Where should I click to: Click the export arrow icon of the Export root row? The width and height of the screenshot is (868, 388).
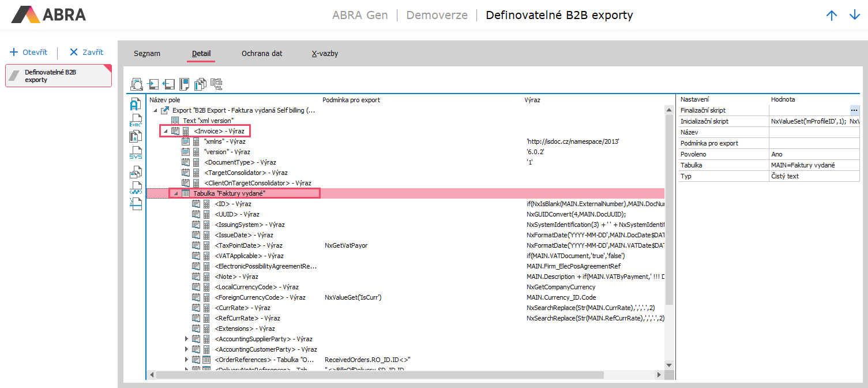[x=165, y=110]
